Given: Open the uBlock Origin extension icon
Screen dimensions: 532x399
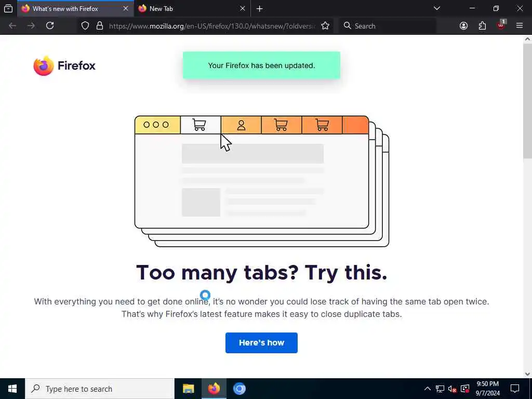Looking at the screenshot, I should point(501,26).
